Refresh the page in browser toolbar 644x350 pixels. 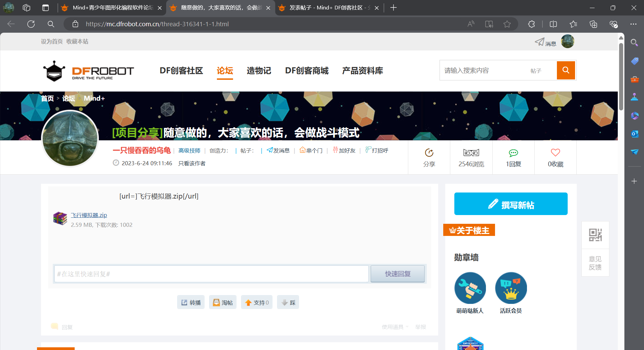[31, 24]
